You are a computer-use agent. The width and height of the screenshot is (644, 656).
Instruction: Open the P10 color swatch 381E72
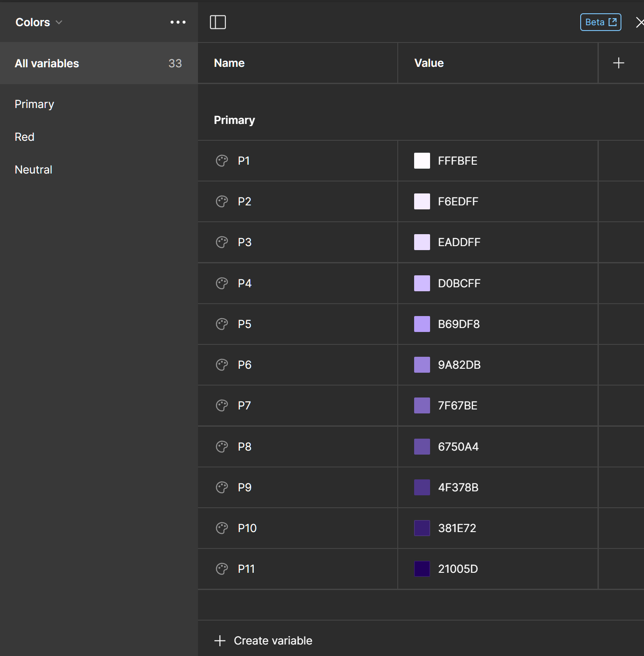422,528
